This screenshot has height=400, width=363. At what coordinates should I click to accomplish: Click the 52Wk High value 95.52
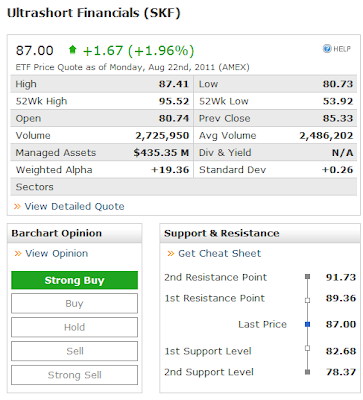click(x=174, y=101)
